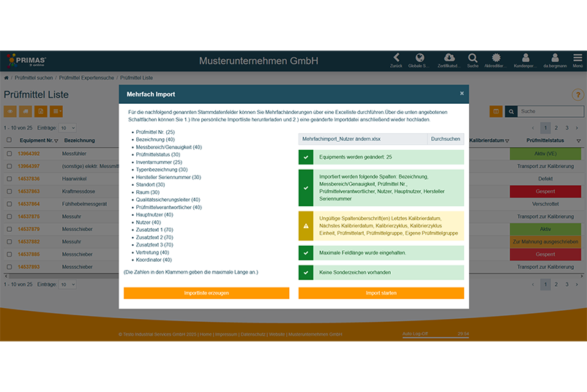Open the top Einträge per page dropdown
587x392 pixels.
(x=67, y=128)
